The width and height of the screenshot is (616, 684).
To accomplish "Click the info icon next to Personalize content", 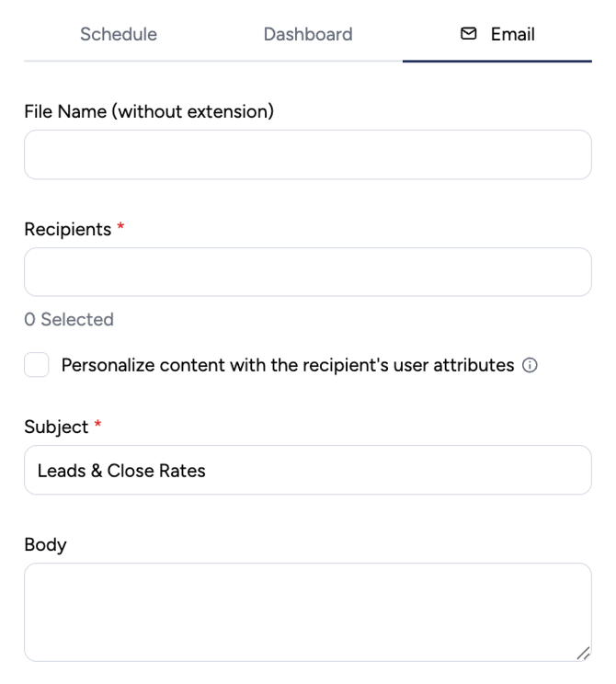I will (x=530, y=365).
